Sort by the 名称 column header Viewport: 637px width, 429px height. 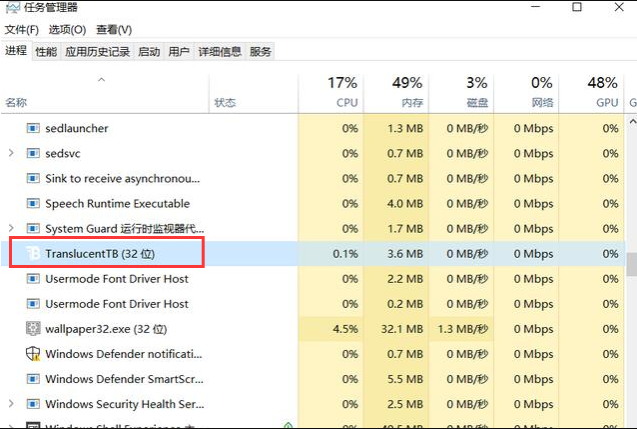pos(105,93)
